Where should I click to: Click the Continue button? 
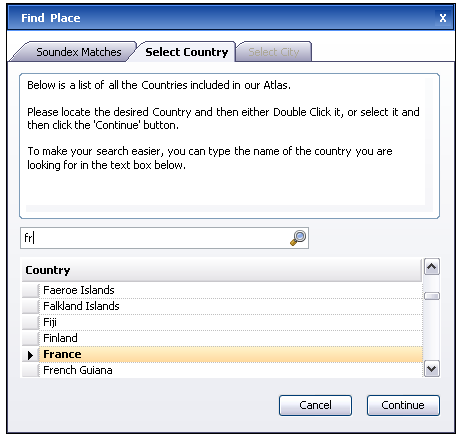tap(403, 405)
